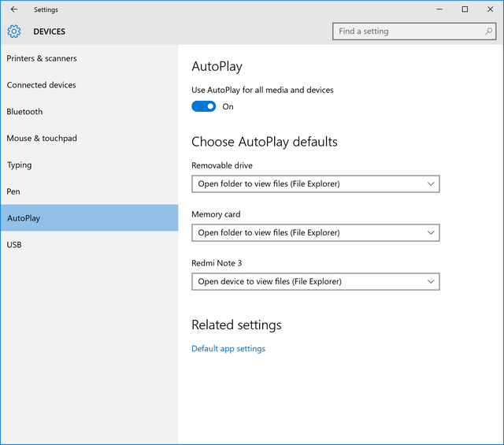
Task: Open the Redmi Note 3 dropdown
Action: pyautogui.click(x=316, y=282)
